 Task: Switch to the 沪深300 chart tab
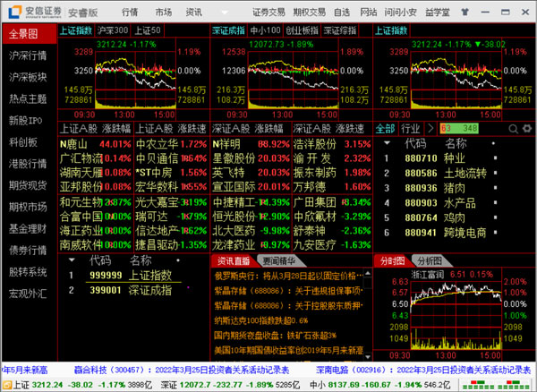[x=113, y=30]
